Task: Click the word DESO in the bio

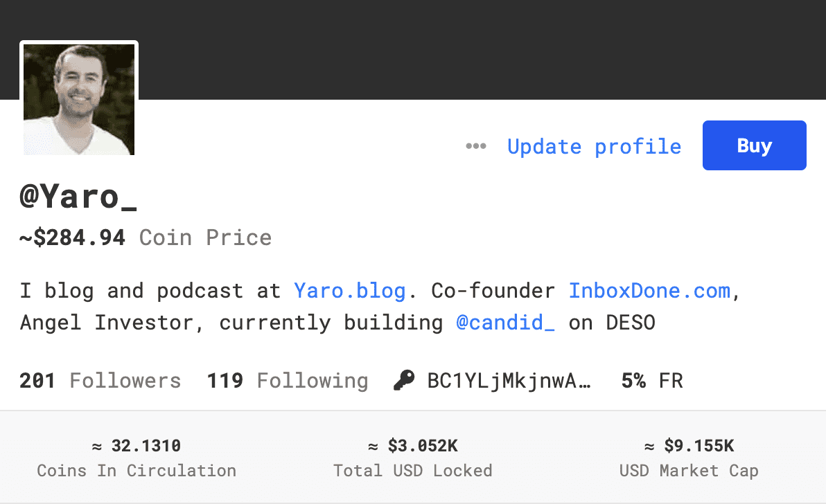Action: 629,322
